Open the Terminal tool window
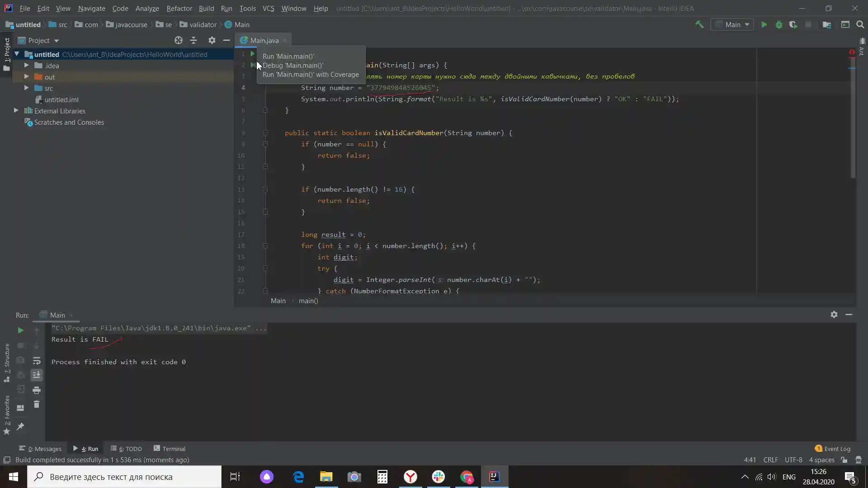The image size is (868, 488). click(x=170, y=449)
